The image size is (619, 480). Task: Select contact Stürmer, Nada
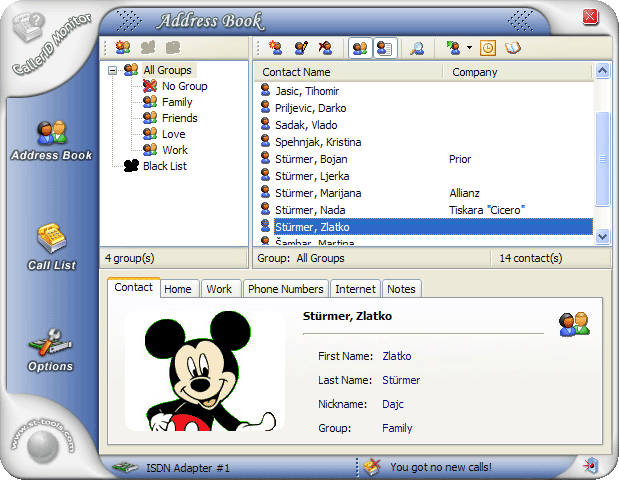310,210
